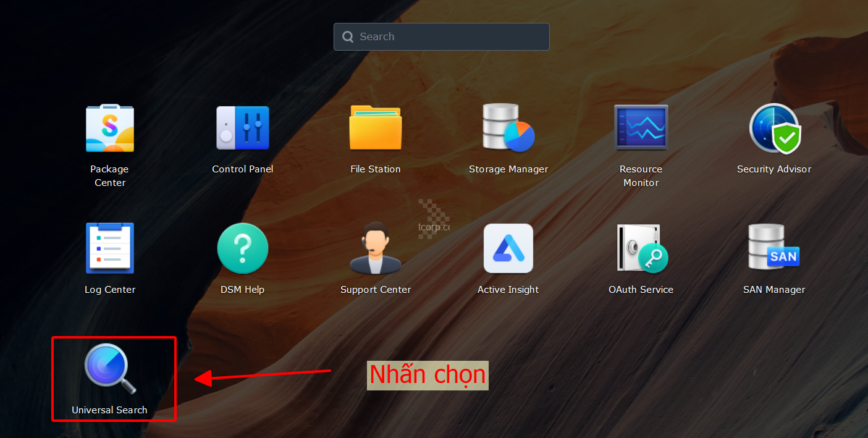Screen dimensions: 868x438
Task: Open Storage Manager icon
Action: tap(508, 128)
